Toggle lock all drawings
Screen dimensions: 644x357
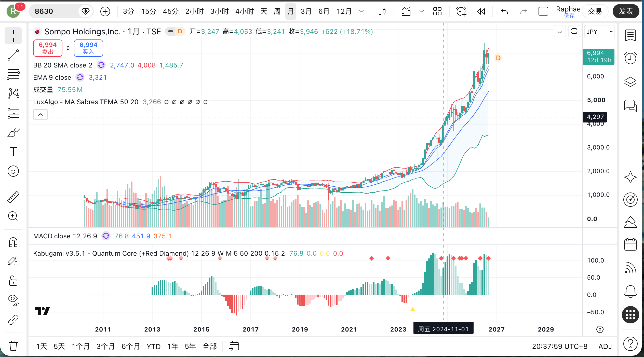(x=13, y=281)
